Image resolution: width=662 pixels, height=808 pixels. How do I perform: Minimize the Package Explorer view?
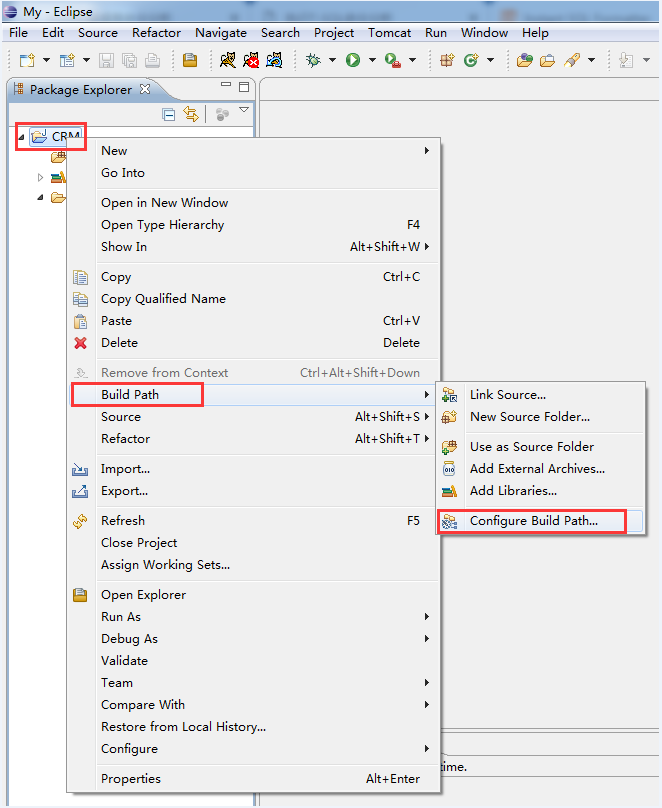click(x=226, y=85)
